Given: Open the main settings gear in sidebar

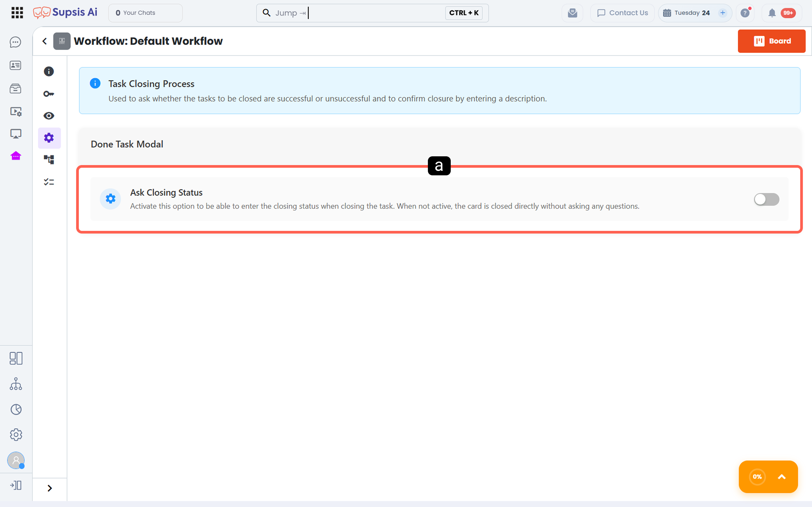Looking at the screenshot, I should pos(16,435).
